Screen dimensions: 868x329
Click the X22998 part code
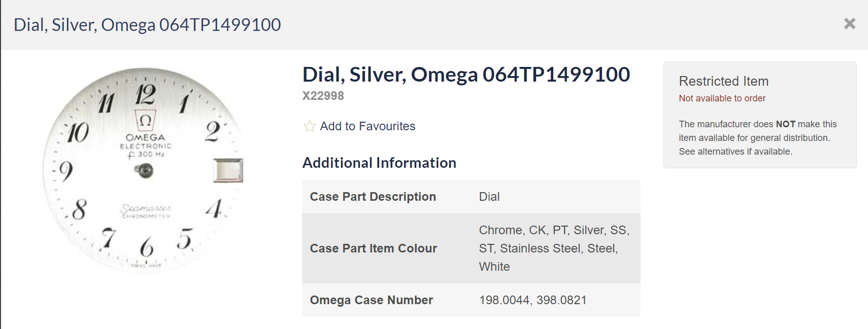323,96
